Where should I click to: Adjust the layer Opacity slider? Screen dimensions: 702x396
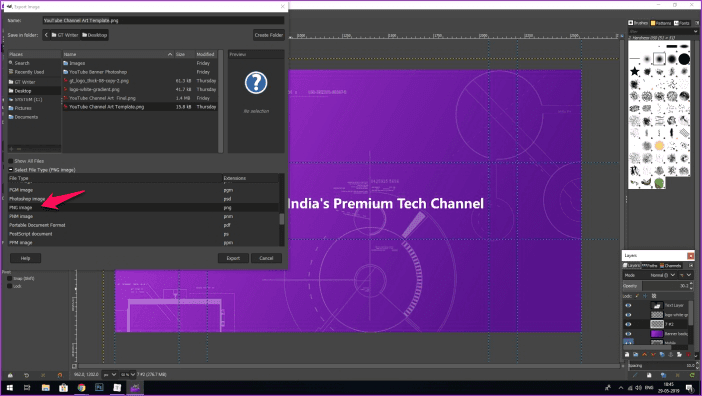[666, 285]
